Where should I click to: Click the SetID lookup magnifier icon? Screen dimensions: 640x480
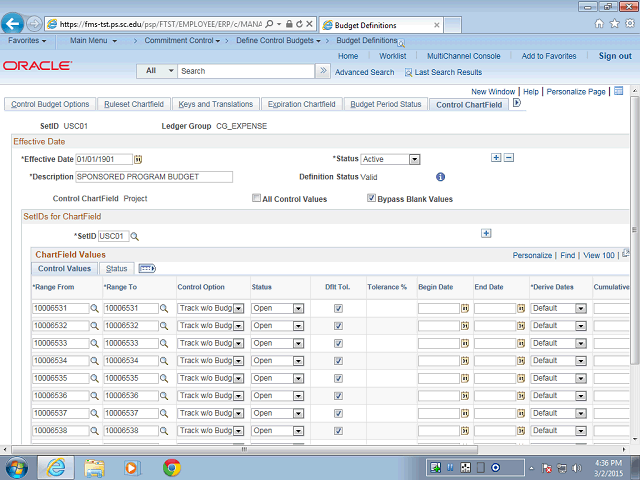coord(134,236)
